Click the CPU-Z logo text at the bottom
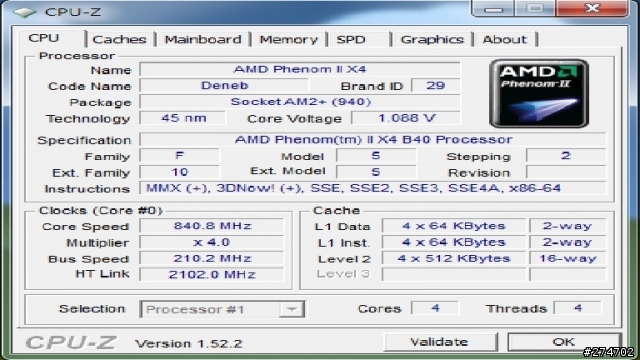Viewport: 640px width, 360px height. pos(71,343)
